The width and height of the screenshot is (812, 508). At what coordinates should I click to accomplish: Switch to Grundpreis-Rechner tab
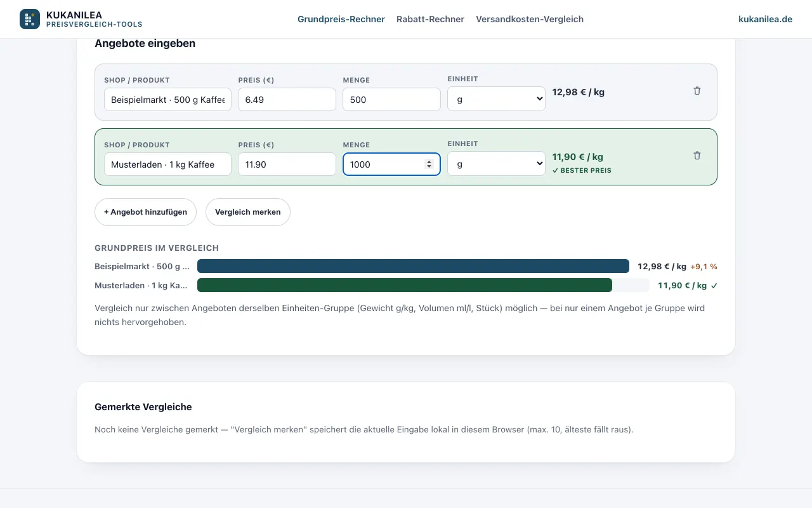click(x=341, y=19)
